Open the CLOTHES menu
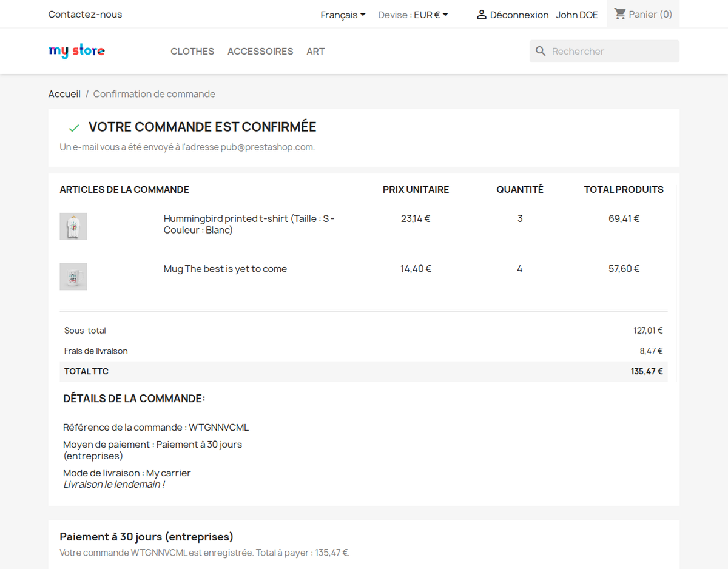The height and width of the screenshot is (569, 728). 192,52
